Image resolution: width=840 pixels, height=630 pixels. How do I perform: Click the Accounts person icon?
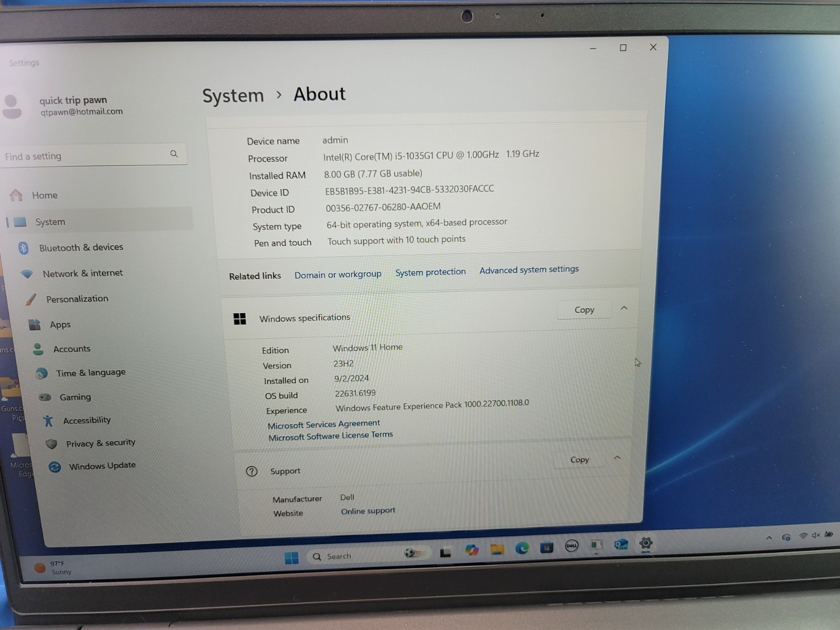click(38, 350)
